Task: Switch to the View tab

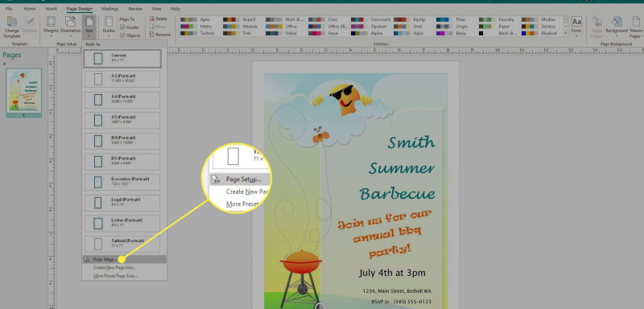Action: (156, 9)
